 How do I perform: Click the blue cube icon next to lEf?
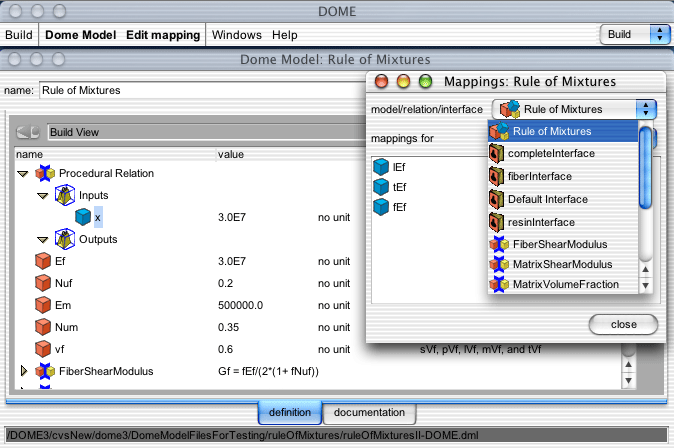pyautogui.click(x=381, y=167)
